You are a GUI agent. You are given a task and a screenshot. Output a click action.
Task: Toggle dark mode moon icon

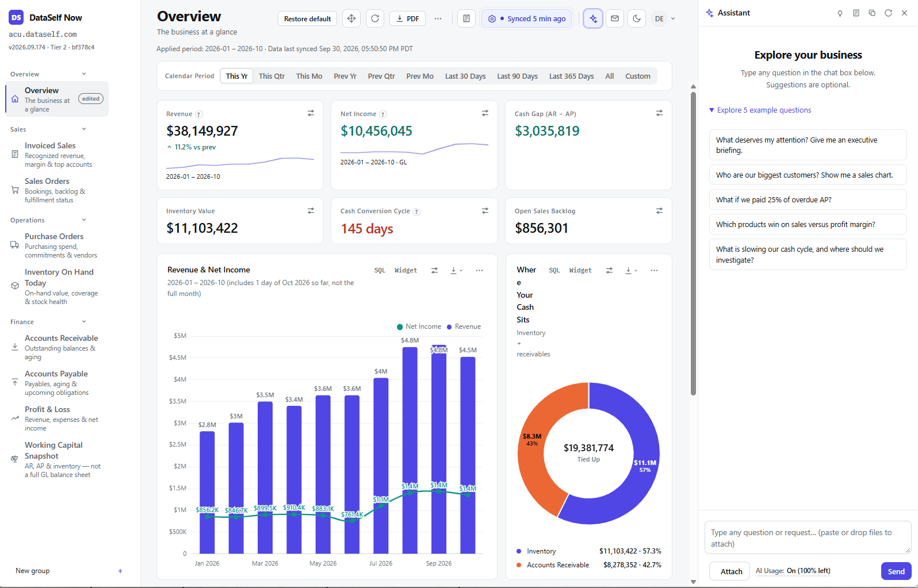click(x=637, y=18)
